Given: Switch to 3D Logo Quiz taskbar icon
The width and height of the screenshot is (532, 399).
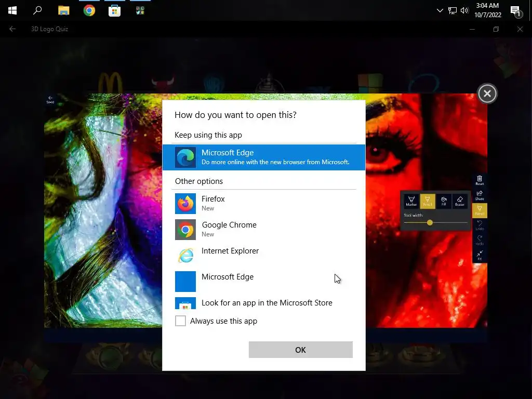Looking at the screenshot, I should pyautogui.click(x=140, y=10).
